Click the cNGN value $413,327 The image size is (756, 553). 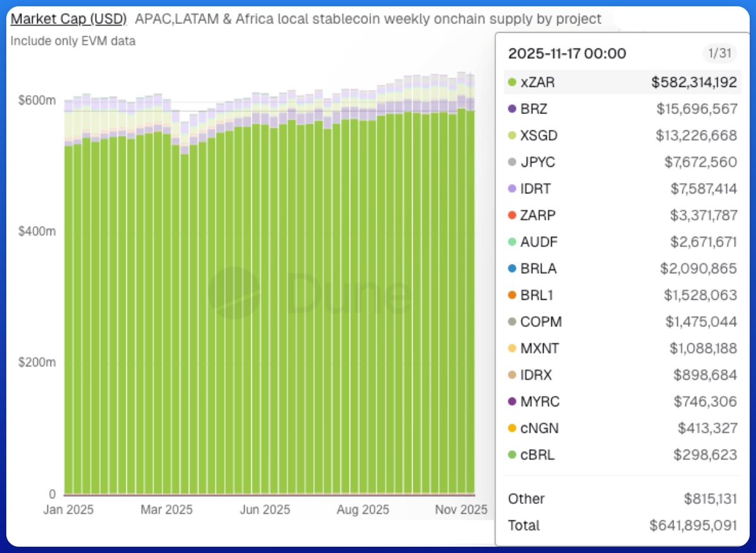pyautogui.click(x=707, y=428)
